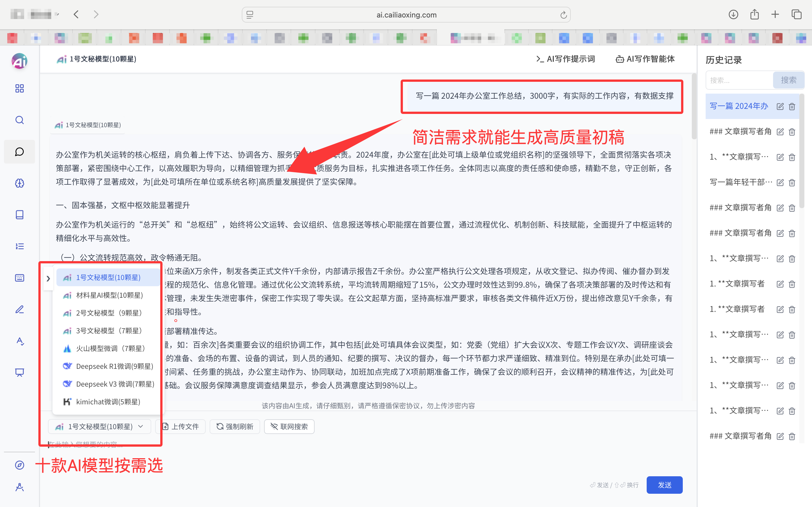Open AI写作智能体 link
The height and width of the screenshot is (507, 812).
tap(645, 59)
